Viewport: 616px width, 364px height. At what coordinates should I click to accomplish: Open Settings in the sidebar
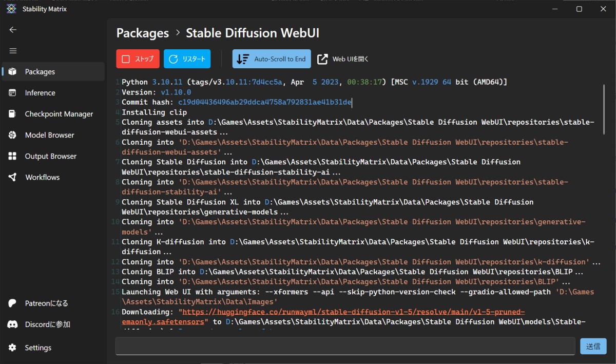[53, 348]
